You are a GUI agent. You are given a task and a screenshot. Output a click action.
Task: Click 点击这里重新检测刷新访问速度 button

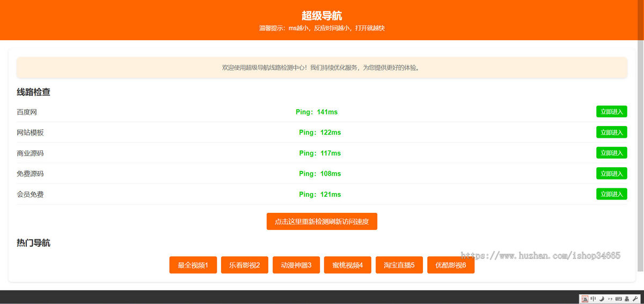[322, 221]
